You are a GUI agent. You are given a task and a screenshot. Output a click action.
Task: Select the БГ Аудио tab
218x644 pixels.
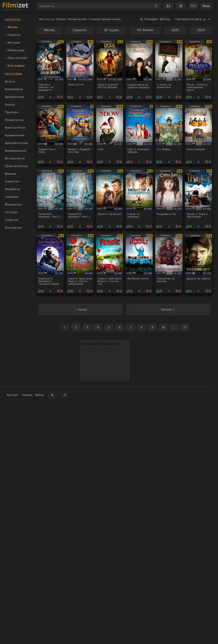(x=112, y=30)
